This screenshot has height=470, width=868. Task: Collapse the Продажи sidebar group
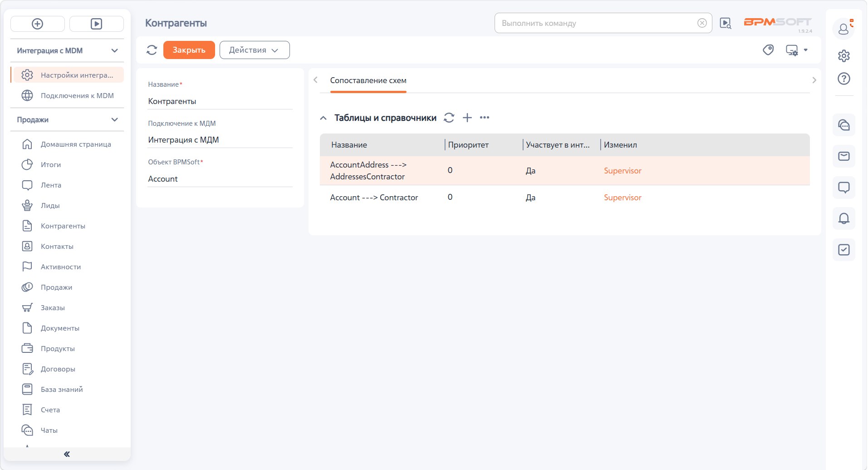point(114,120)
